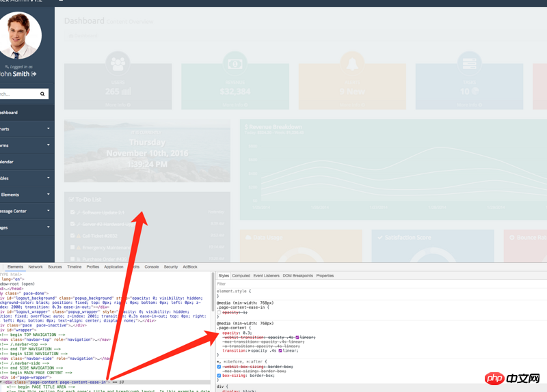
Task: Open Calendar from the sidebar
Action: tap(7, 162)
